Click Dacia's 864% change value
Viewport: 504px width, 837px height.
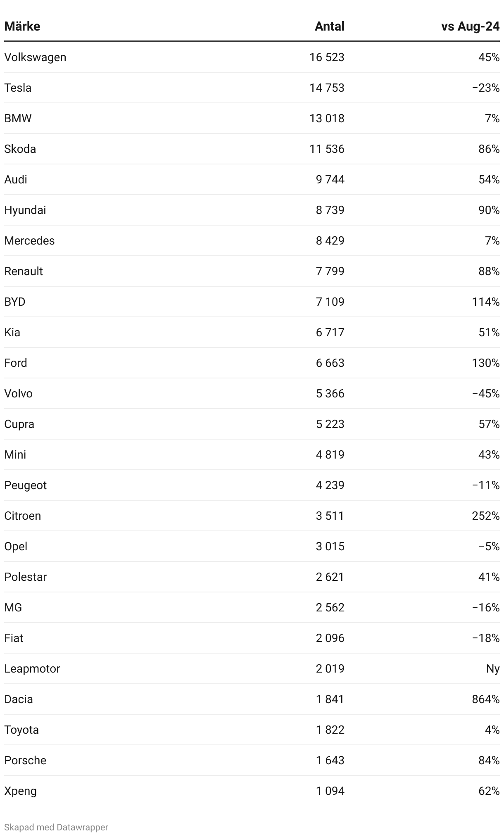[x=486, y=699]
